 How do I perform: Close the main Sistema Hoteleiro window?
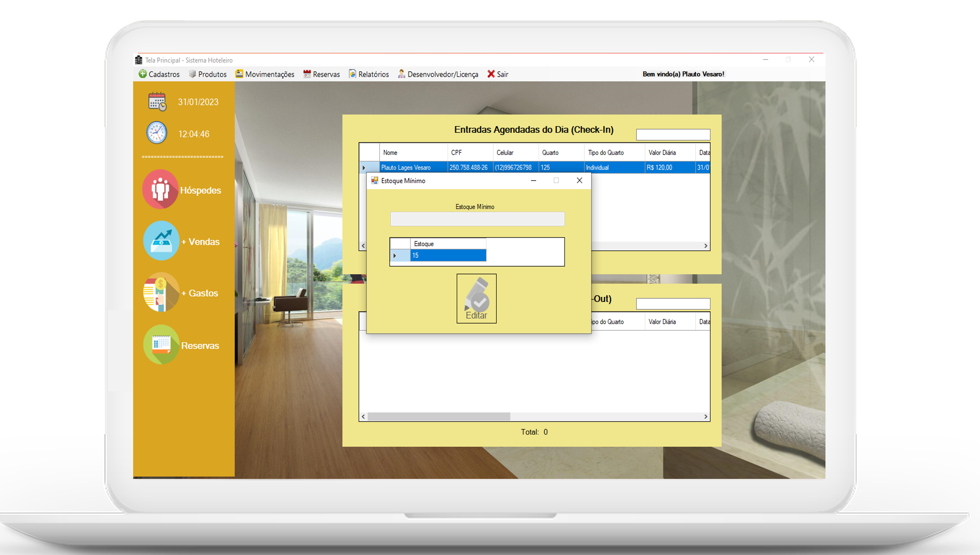(811, 59)
